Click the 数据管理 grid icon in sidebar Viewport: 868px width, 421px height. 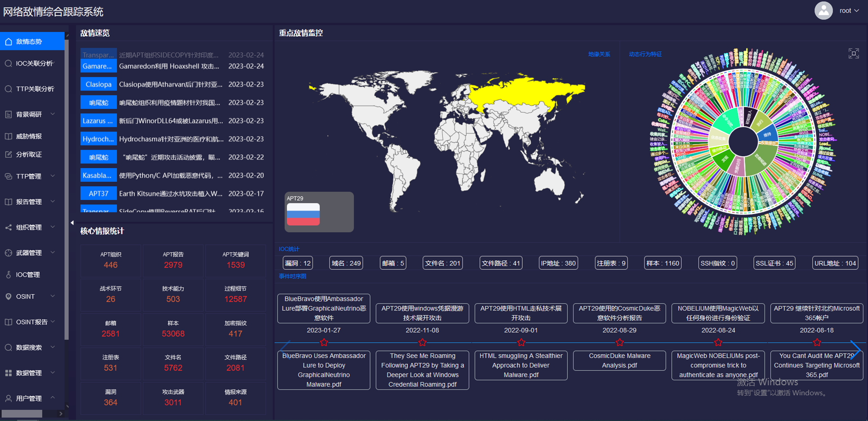click(9, 373)
